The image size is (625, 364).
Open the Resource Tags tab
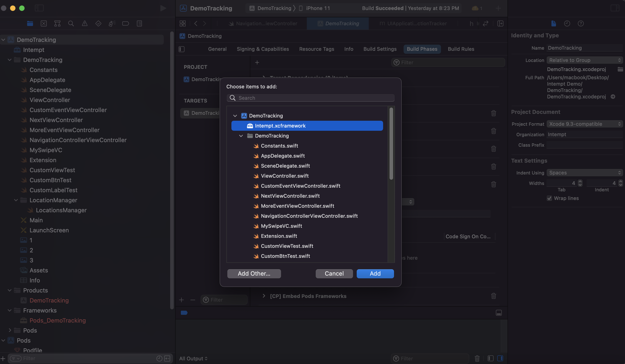[x=316, y=49]
